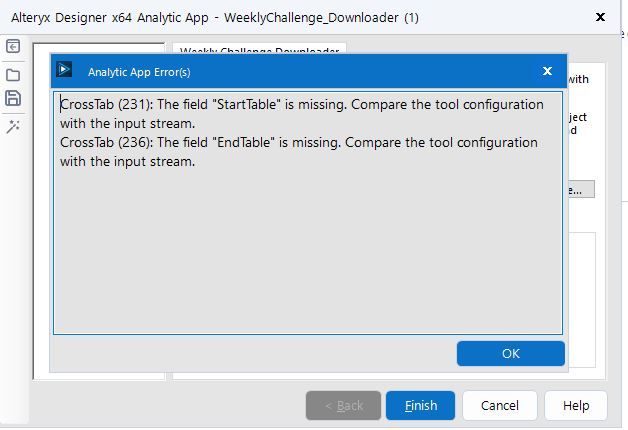
Task: Open Help for the analytic app
Action: click(576, 405)
